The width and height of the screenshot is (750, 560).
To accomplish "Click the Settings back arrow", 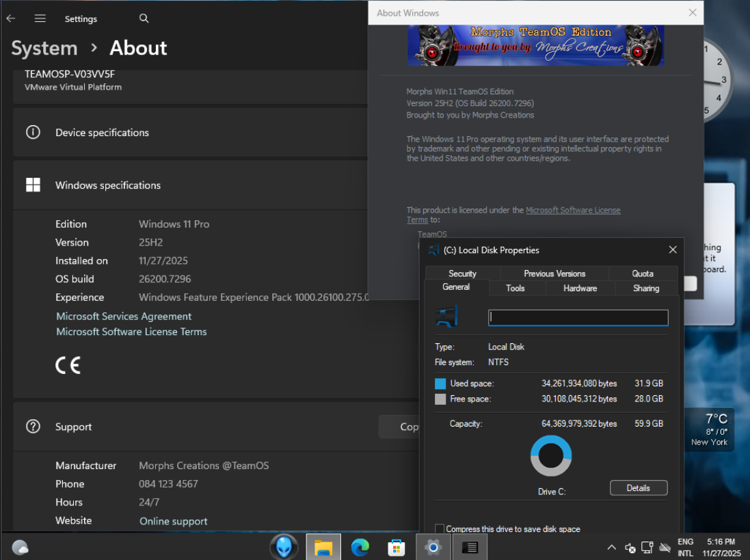I will pyautogui.click(x=11, y=18).
